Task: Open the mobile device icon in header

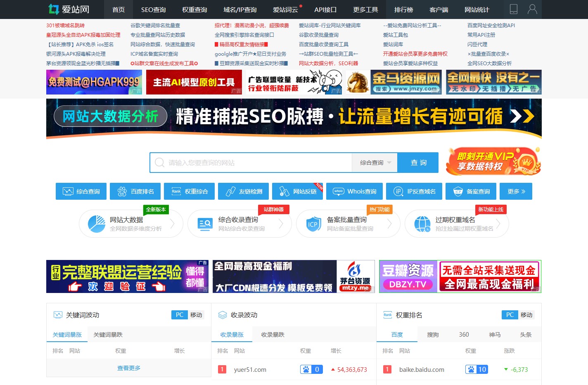Action: pyautogui.click(x=514, y=9)
